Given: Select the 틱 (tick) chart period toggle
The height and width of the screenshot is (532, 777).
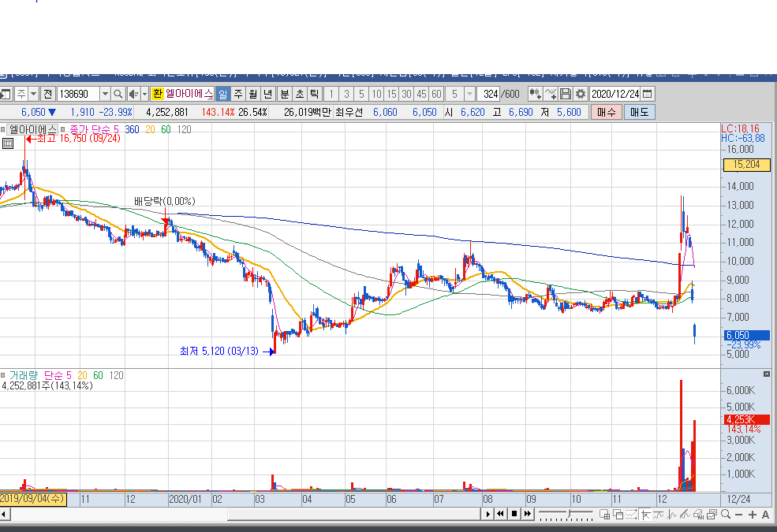Looking at the screenshot, I should point(314,94).
